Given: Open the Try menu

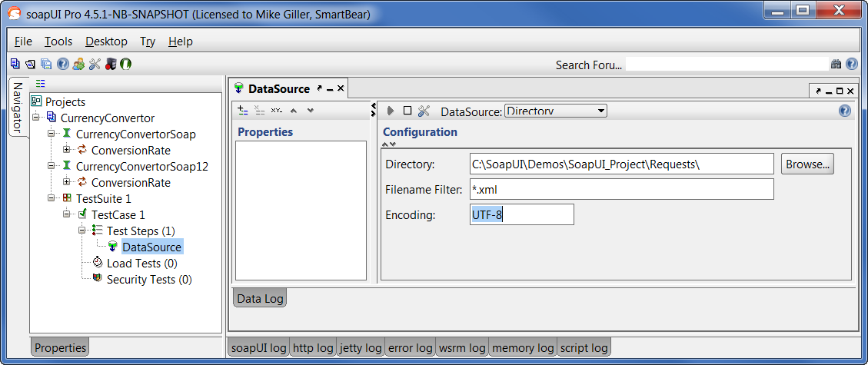Looking at the screenshot, I should 148,41.
